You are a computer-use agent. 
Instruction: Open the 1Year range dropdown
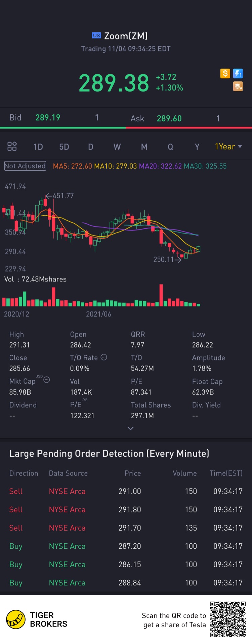[228, 147]
